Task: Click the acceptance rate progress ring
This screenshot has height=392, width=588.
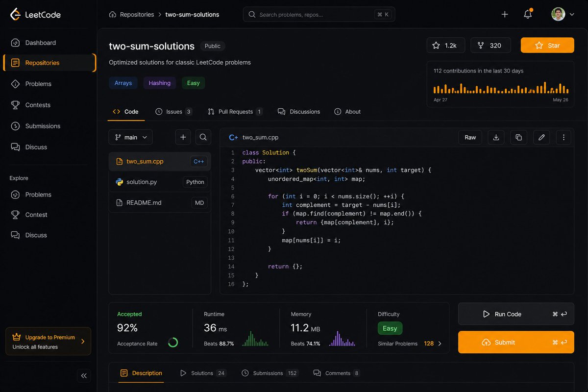Action: click(173, 342)
